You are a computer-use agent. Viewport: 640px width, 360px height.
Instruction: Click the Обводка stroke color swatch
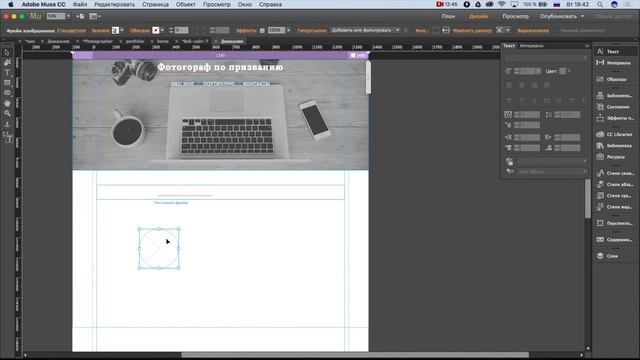click(156, 30)
